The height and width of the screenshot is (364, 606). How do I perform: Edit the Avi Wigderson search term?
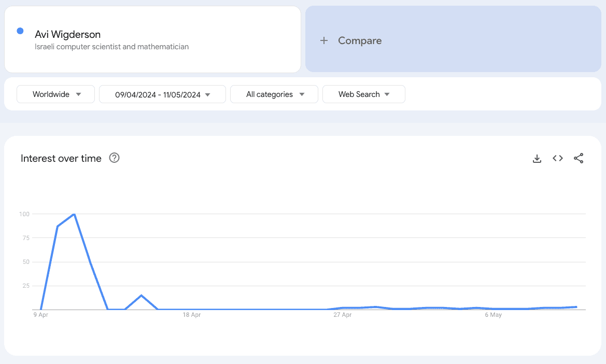pyautogui.click(x=68, y=35)
